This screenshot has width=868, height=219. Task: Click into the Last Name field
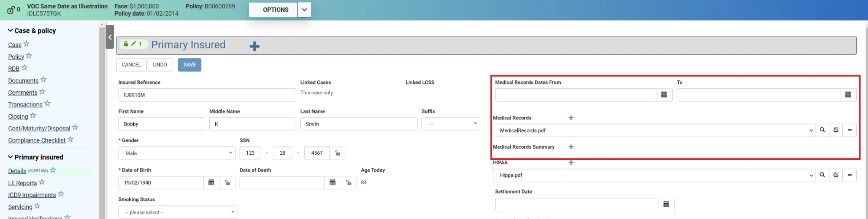(358, 124)
